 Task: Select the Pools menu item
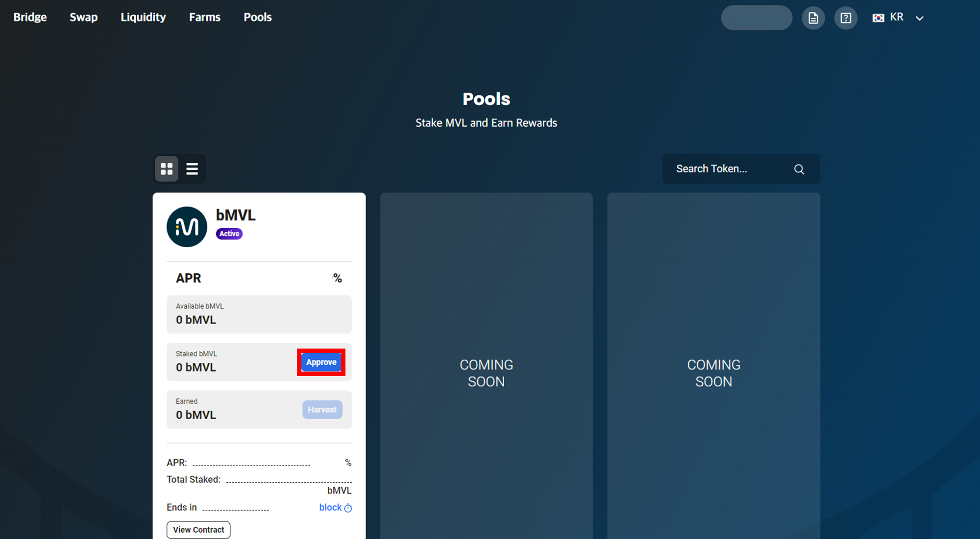(x=258, y=17)
